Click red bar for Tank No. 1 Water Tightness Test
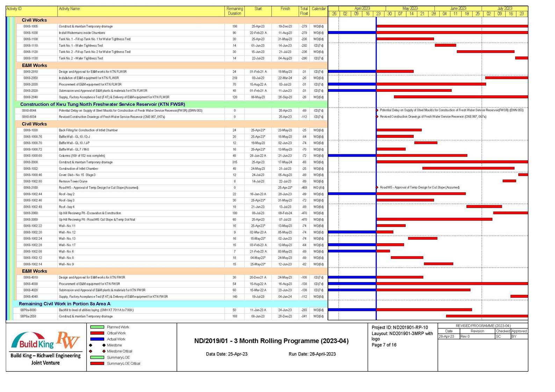Image resolution: width=555 pixels, height=392 pixels. 445,45
